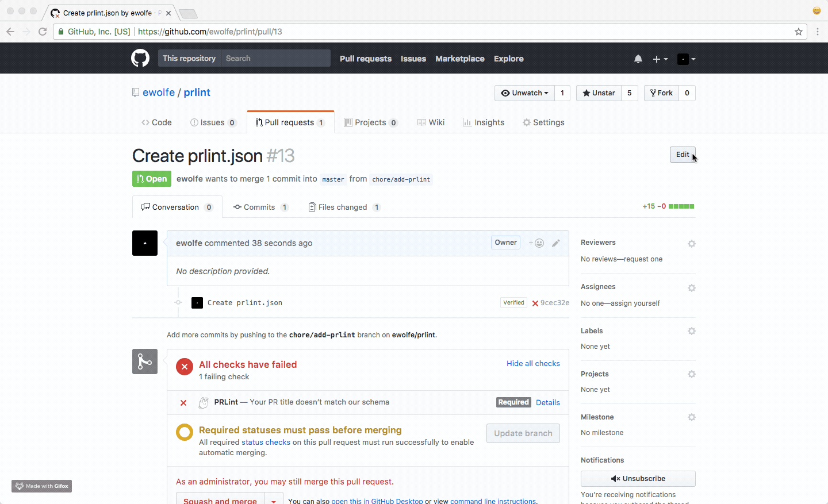Select the repository Pull requests tab
This screenshot has width=828, height=504.
point(290,122)
